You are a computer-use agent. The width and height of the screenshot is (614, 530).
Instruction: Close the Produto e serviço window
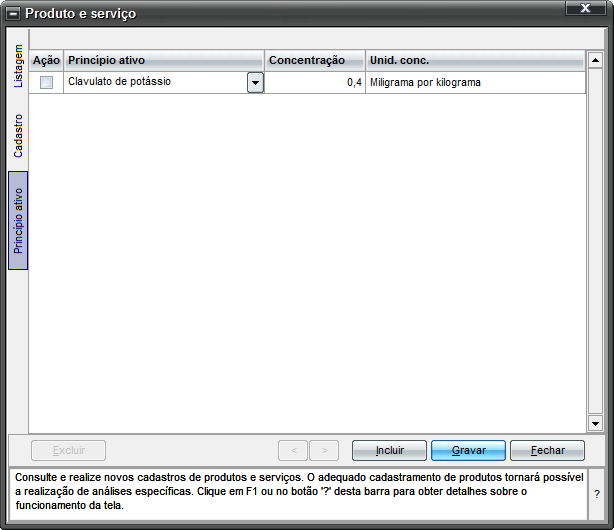[585, 8]
